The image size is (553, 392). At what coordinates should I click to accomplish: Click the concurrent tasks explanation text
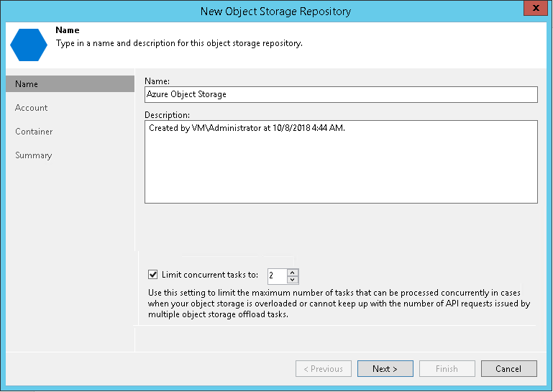(339, 304)
